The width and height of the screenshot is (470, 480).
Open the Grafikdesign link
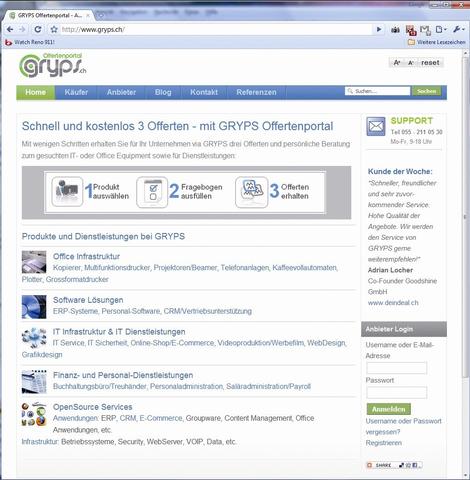(x=42, y=354)
